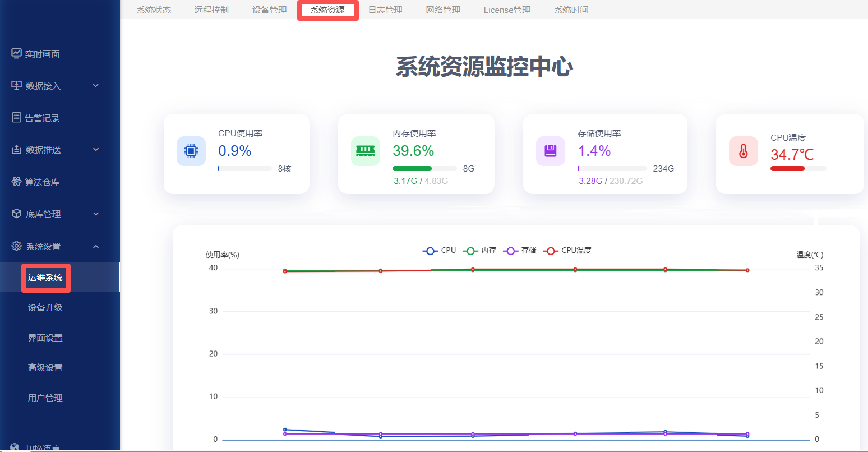Image resolution: width=868 pixels, height=452 pixels.
Task: Click the 告警记录 list icon in sidebar
Action: point(17,118)
